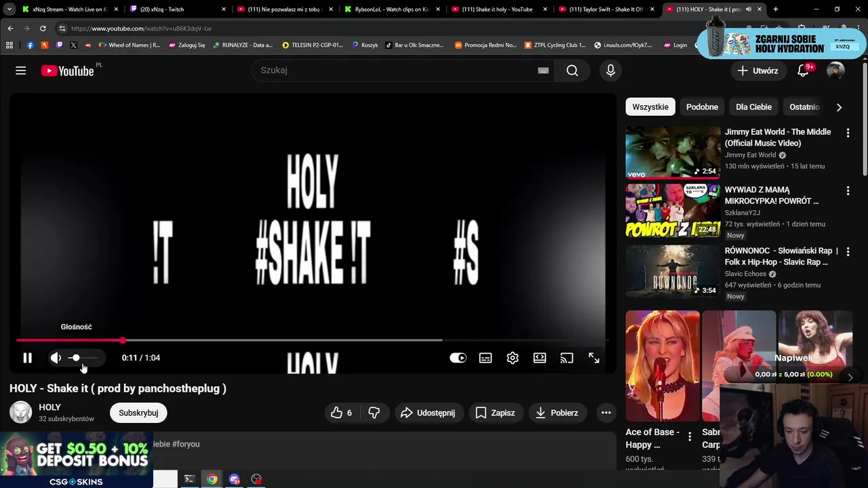
Task: Click the magnifier search button
Action: pyautogui.click(x=572, y=70)
